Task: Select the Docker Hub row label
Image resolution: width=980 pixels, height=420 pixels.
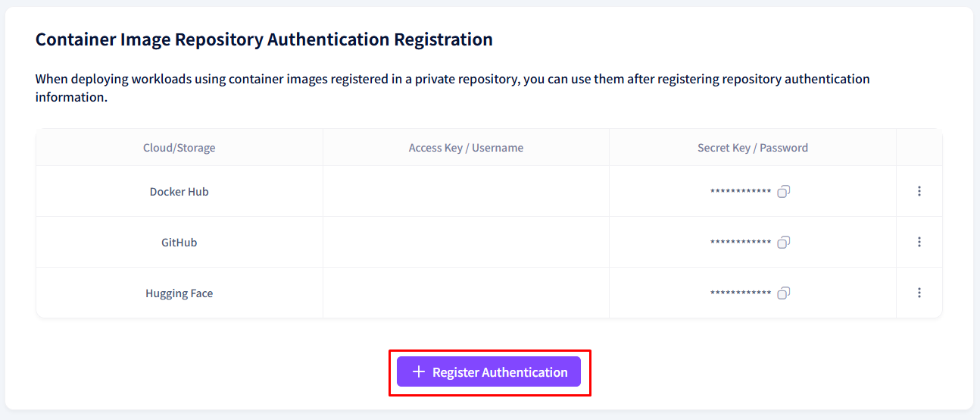Action: [x=179, y=192]
